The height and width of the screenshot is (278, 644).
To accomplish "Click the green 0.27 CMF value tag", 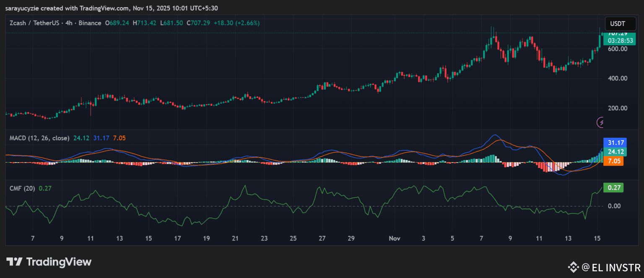I will [x=613, y=188].
